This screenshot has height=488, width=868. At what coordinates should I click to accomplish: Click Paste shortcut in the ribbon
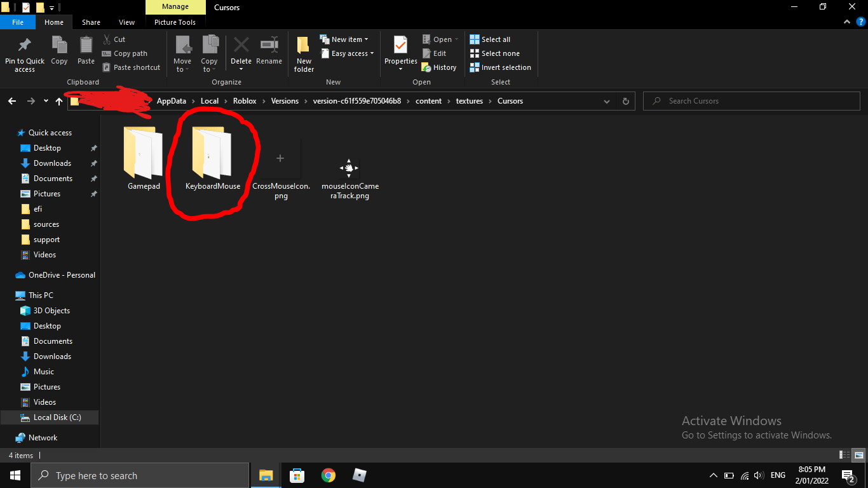click(131, 67)
